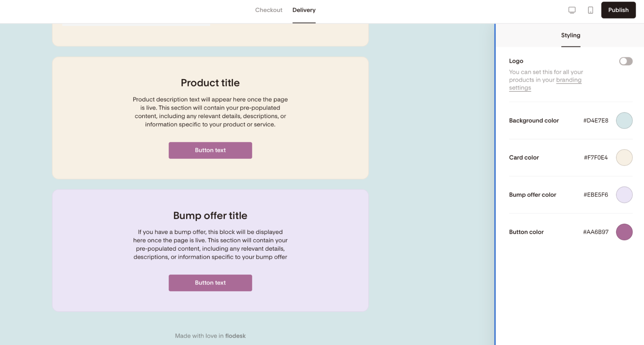Select the Product title heading
Viewport: 644px width, 345px height.
pyautogui.click(x=210, y=83)
